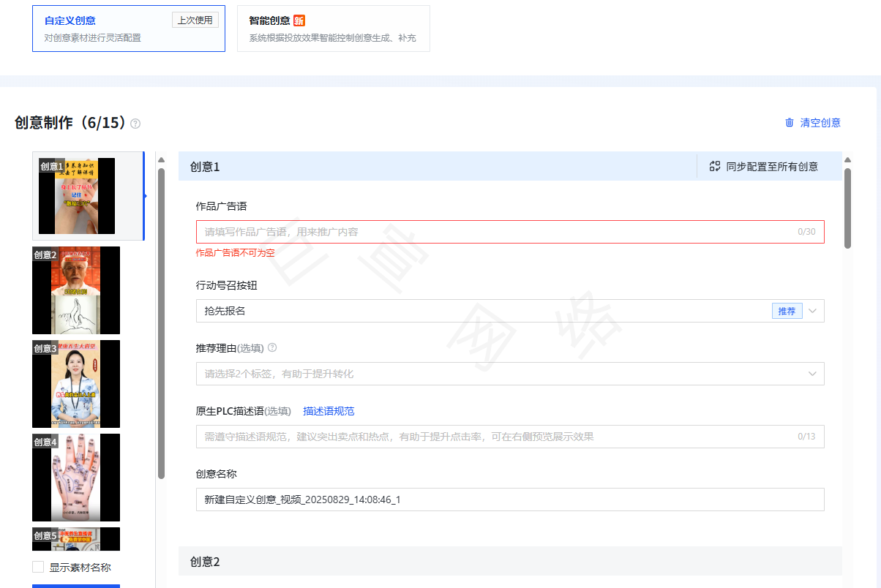Open the 描述语规范 link
This screenshot has height=588, width=881.
click(x=329, y=411)
